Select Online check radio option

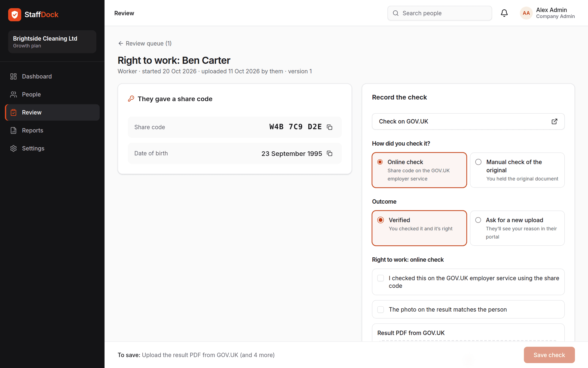pos(419,170)
